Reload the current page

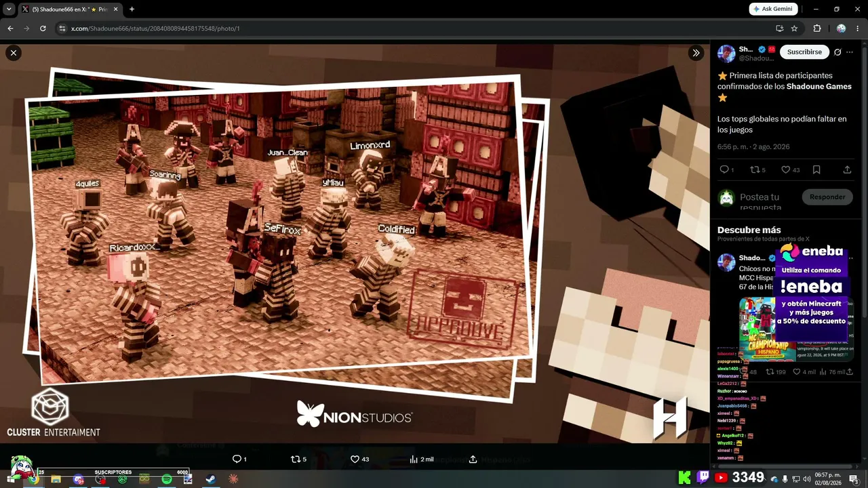click(43, 28)
